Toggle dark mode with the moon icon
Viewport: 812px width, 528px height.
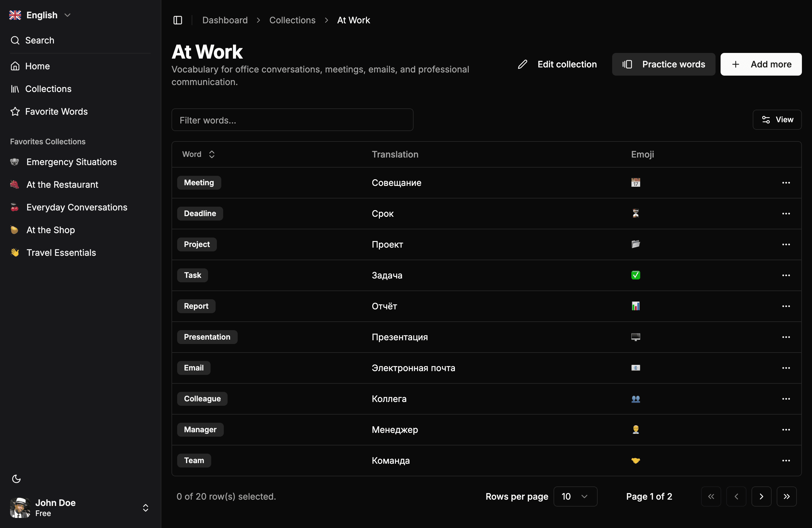[16, 479]
